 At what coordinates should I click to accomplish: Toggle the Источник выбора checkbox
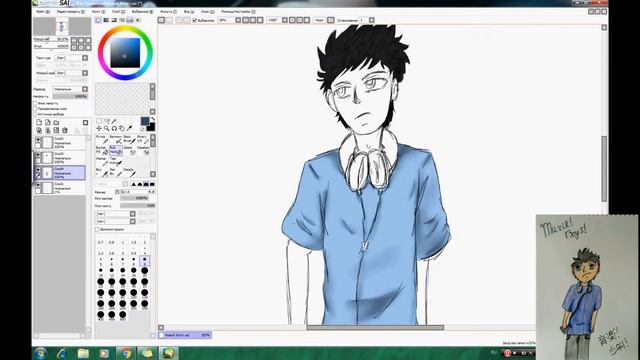click(x=35, y=114)
